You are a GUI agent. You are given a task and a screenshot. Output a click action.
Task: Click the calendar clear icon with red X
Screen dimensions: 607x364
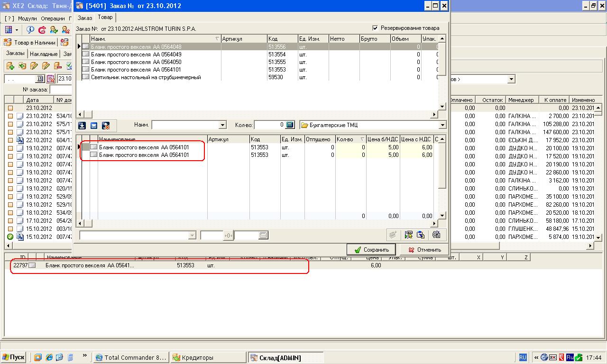click(x=51, y=79)
